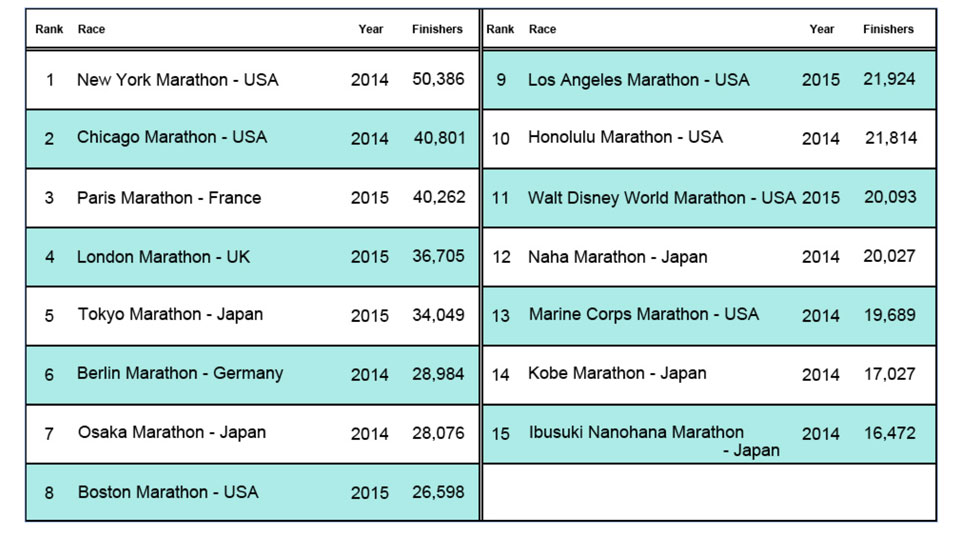Select the 16,472 finishers cell
The height and width of the screenshot is (535, 960).
[890, 433]
